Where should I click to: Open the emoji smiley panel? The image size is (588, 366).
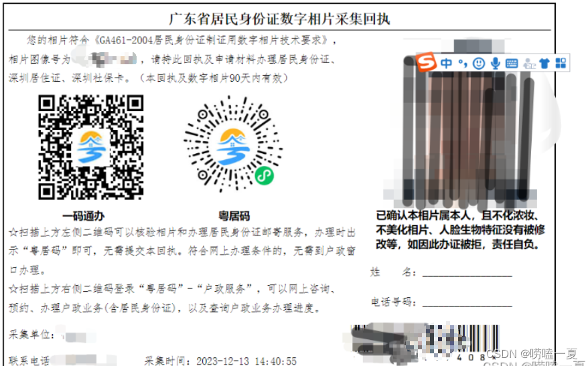point(478,64)
